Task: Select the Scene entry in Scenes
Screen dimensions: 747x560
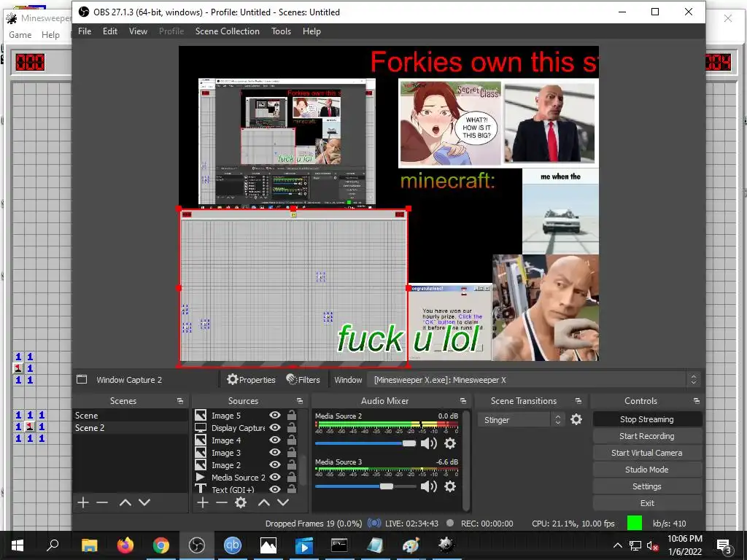Action: [130, 415]
